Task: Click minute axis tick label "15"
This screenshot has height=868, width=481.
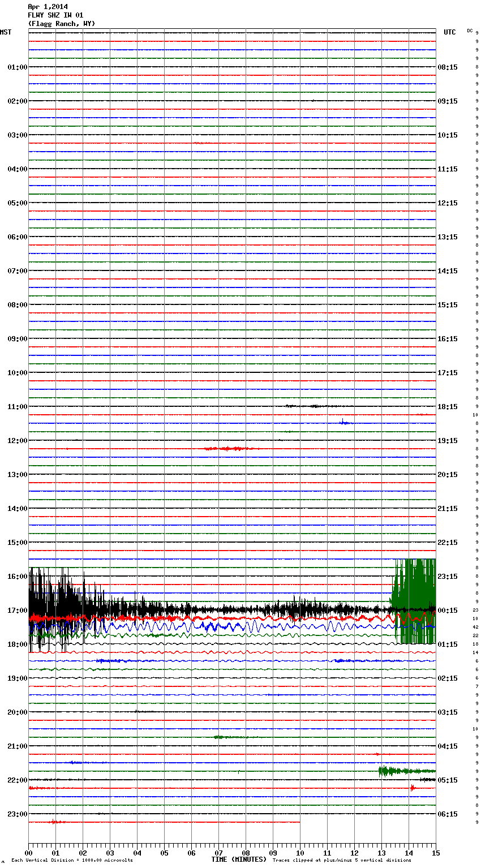Action: click(x=436, y=853)
